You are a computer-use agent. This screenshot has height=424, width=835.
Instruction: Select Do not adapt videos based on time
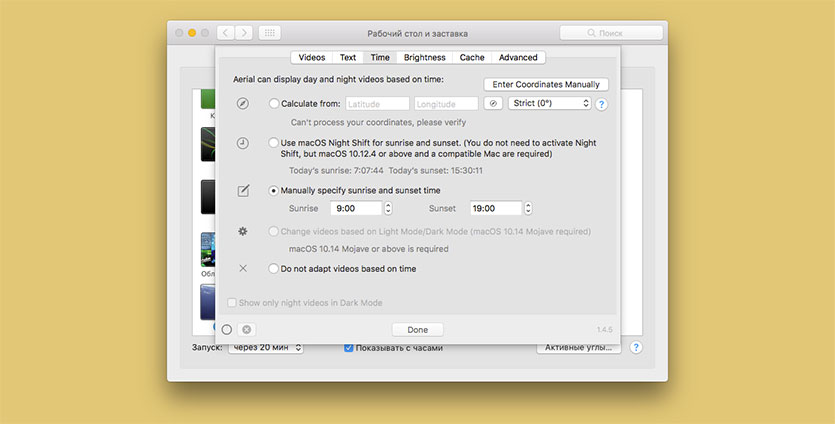tap(274, 268)
